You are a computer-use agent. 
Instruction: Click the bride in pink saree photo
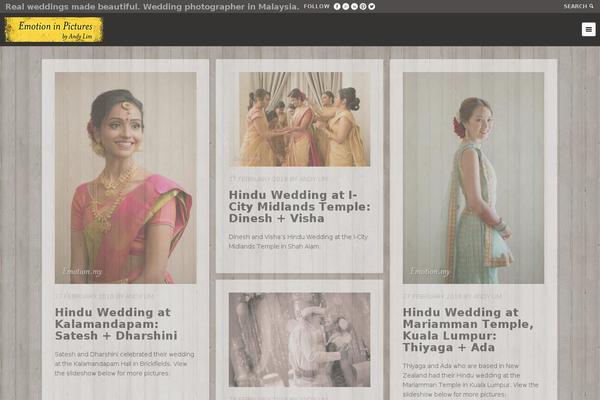126,178
